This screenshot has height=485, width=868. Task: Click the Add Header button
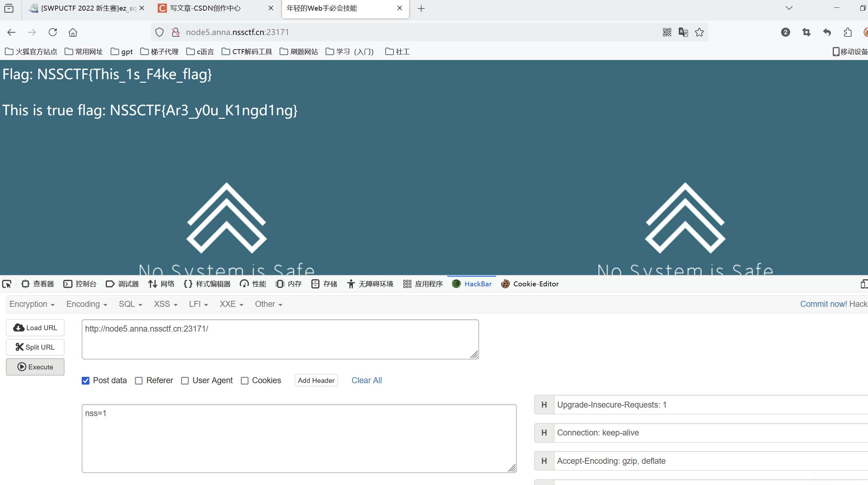316,380
